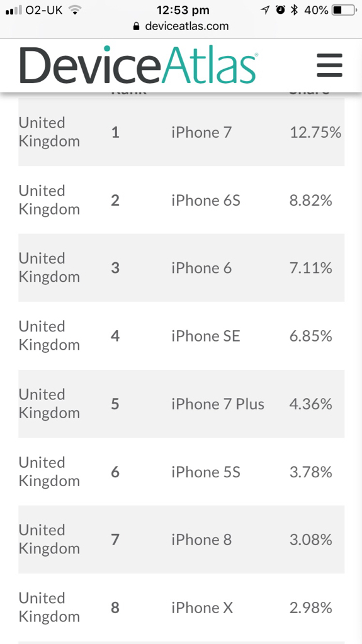
Task: Tap the padlock icon in address bar
Action: (137, 26)
